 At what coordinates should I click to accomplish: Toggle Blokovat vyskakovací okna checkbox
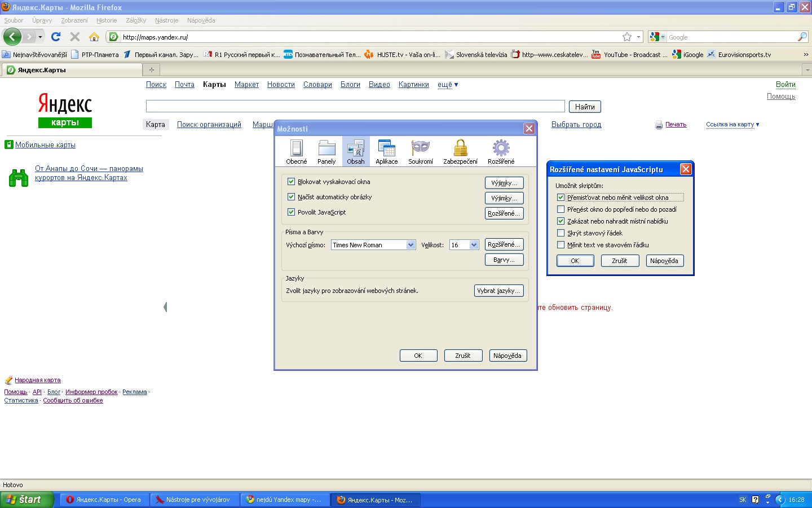(x=291, y=182)
